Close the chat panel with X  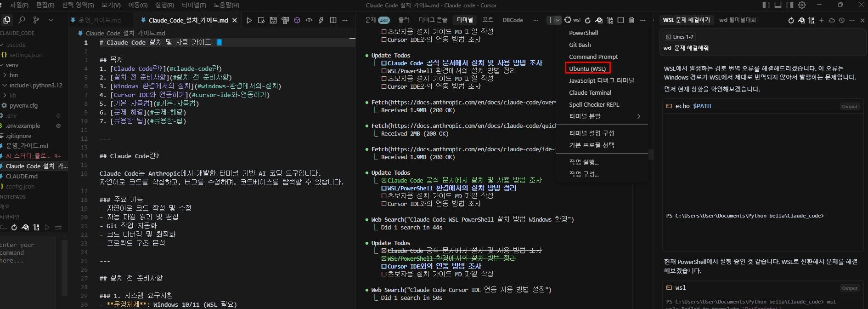862,20
